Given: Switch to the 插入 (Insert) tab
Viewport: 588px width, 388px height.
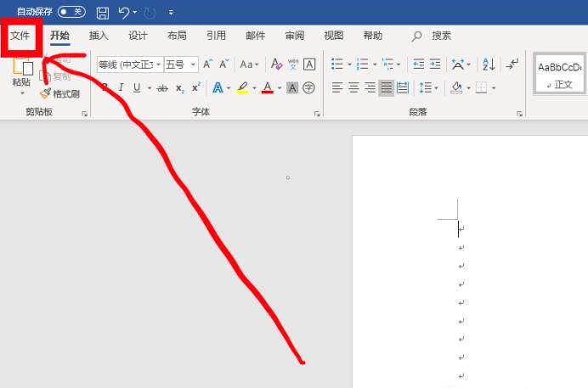Looking at the screenshot, I should 99,36.
